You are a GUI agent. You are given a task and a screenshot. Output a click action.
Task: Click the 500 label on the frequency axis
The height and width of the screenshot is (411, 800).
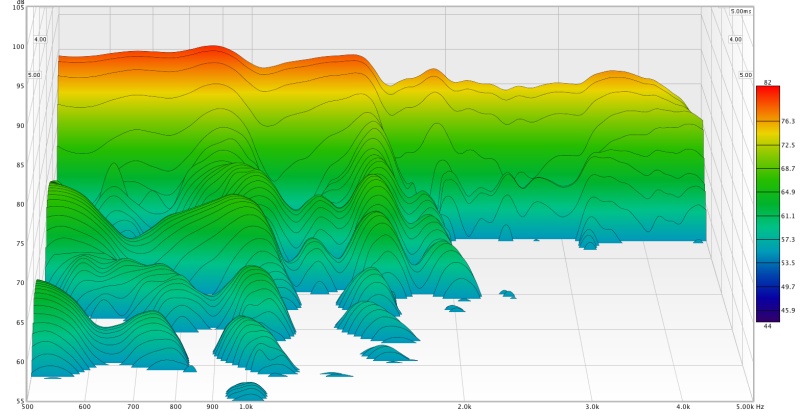click(x=27, y=407)
